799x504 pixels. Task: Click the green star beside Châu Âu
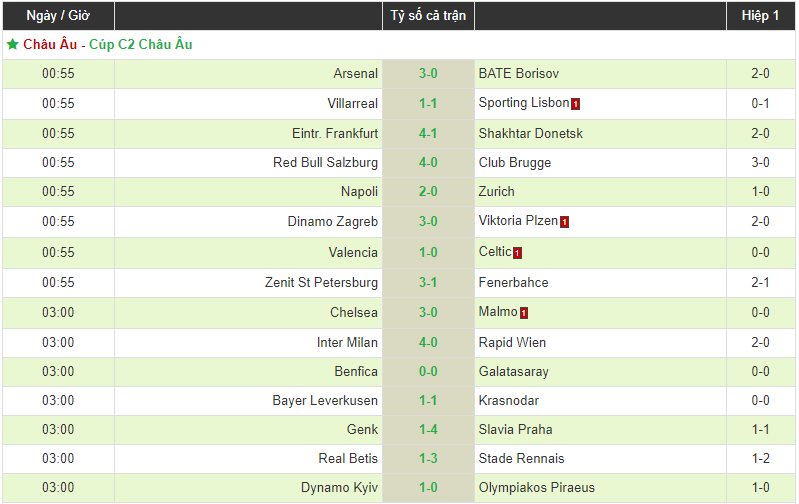pos(12,45)
